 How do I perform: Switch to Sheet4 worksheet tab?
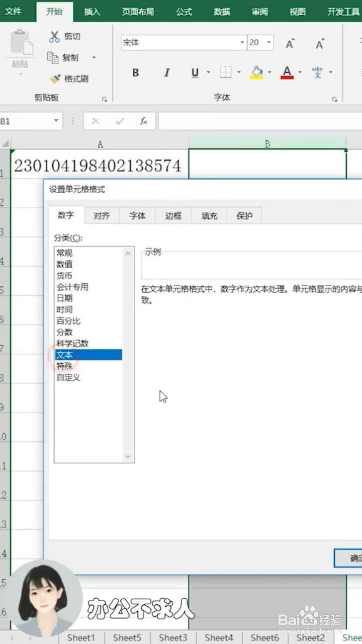(x=219, y=637)
